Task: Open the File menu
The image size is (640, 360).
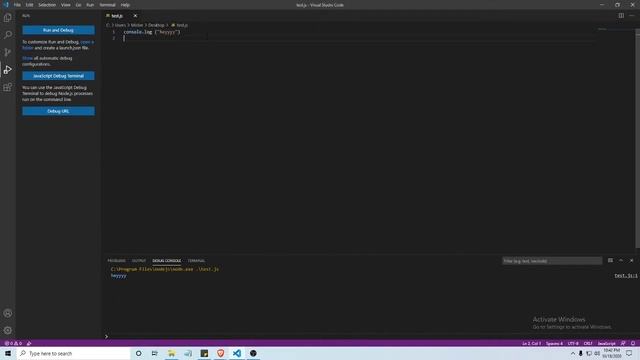Action: click(x=17, y=5)
